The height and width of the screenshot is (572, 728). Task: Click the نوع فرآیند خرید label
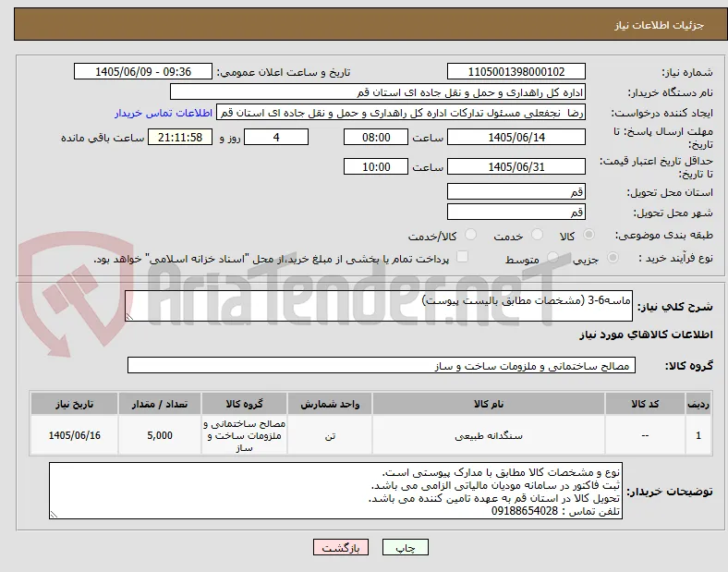(x=676, y=258)
